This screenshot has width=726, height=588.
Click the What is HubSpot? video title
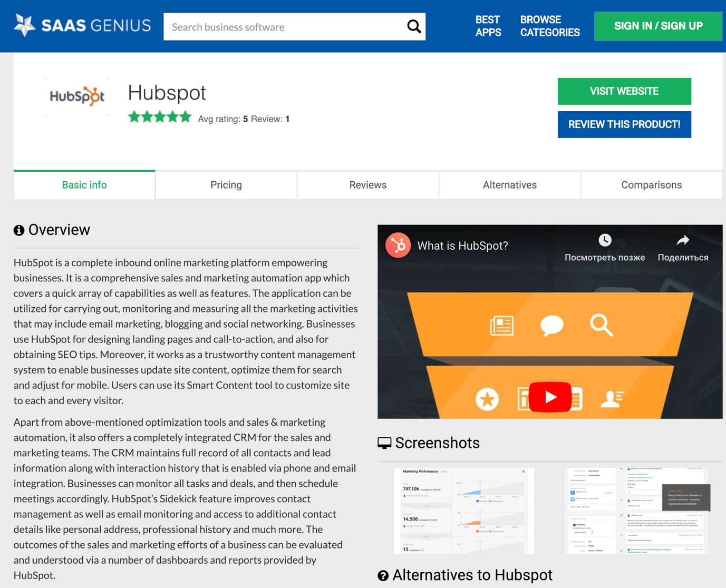(462, 246)
